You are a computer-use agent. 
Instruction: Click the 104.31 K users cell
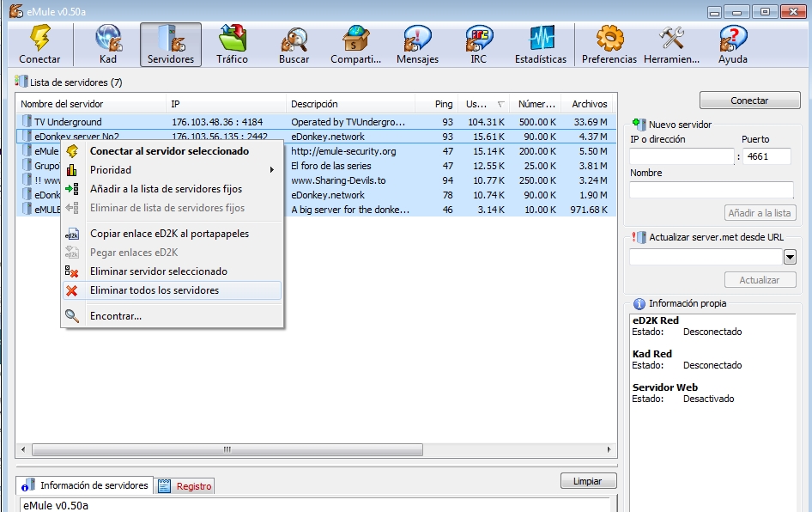(x=487, y=122)
